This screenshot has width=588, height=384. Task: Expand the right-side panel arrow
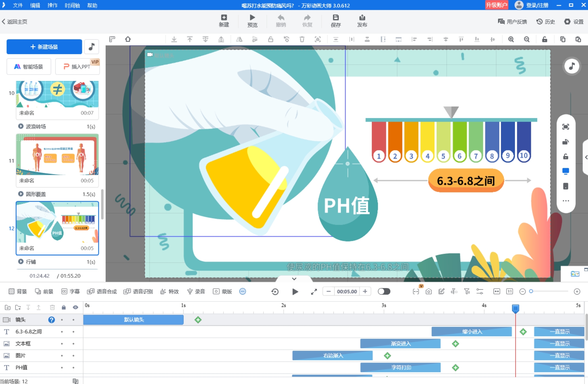click(x=586, y=157)
